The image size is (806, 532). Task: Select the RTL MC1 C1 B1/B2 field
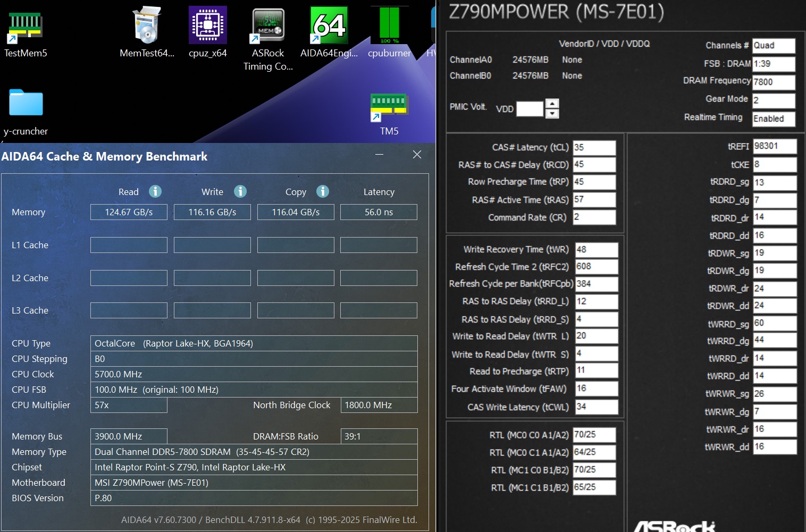(594, 487)
